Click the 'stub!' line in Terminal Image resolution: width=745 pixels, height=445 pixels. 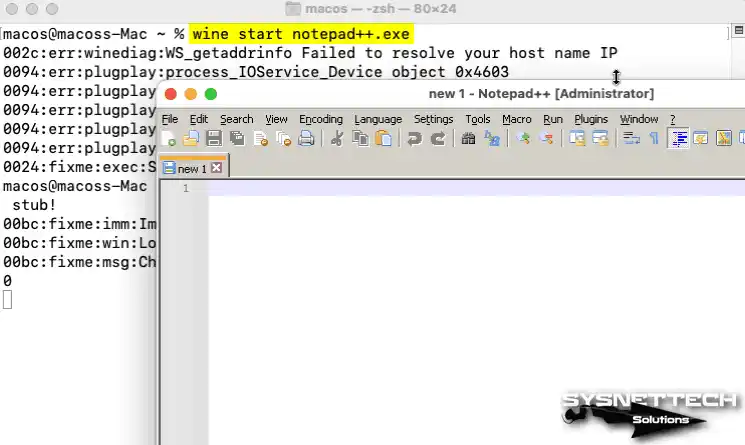[34, 205]
